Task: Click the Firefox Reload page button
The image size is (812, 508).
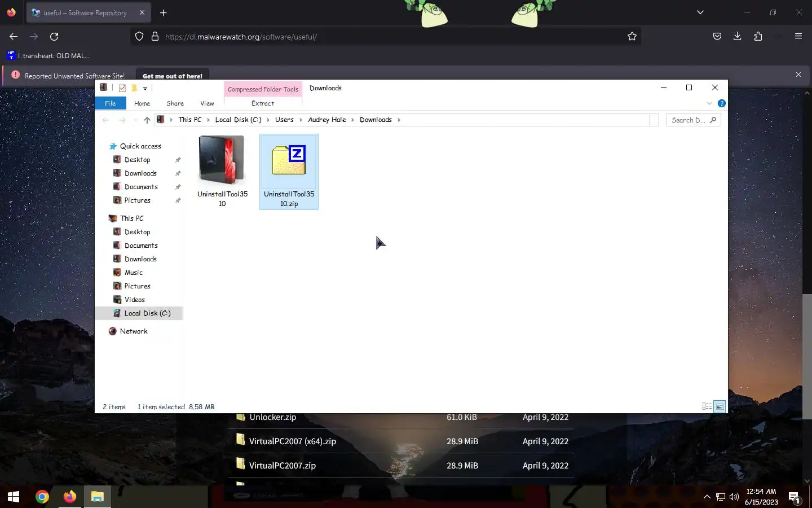Action: pyautogui.click(x=54, y=36)
